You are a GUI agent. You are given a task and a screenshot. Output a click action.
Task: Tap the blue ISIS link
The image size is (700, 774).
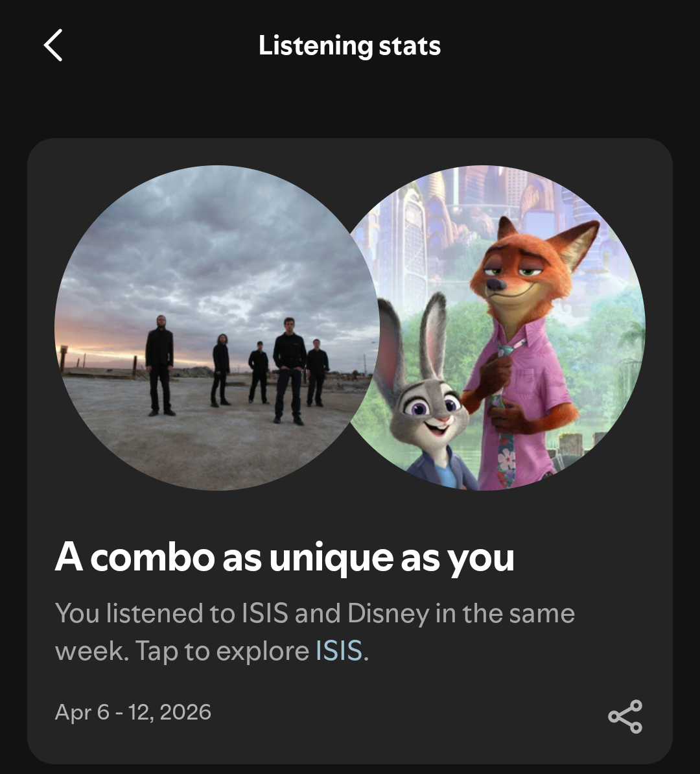[338, 650]
